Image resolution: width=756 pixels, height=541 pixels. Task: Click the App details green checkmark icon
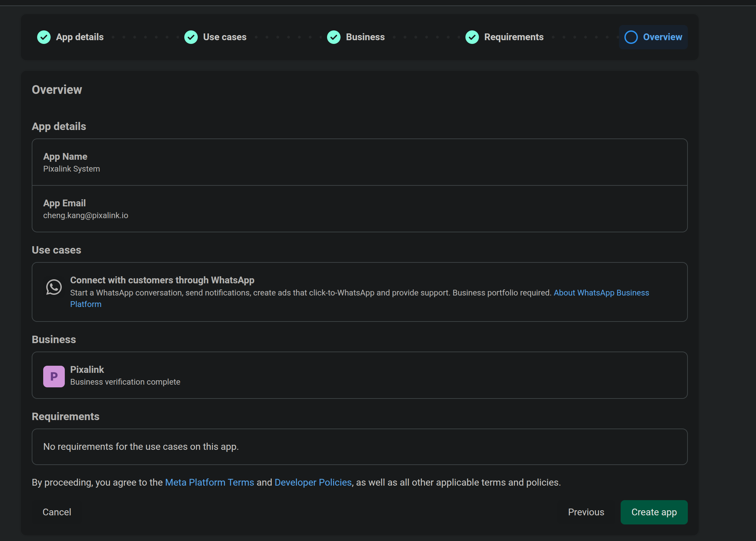(44, 37)
